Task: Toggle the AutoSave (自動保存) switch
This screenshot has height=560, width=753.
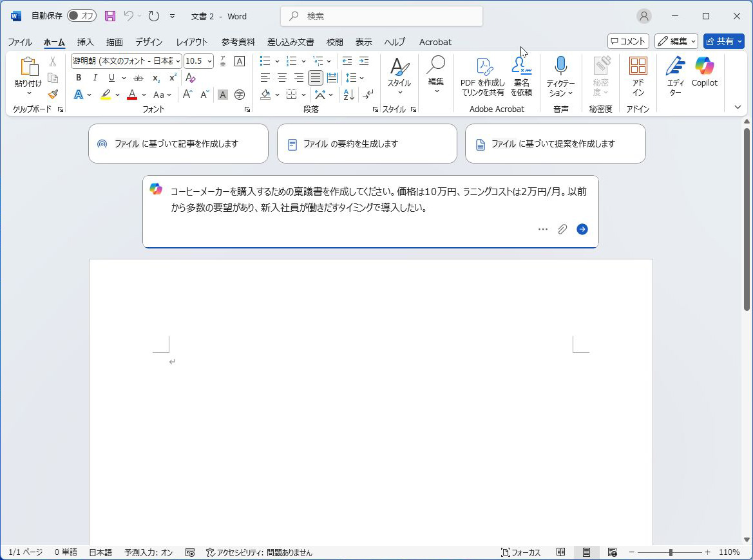Action: pos(82,16)
